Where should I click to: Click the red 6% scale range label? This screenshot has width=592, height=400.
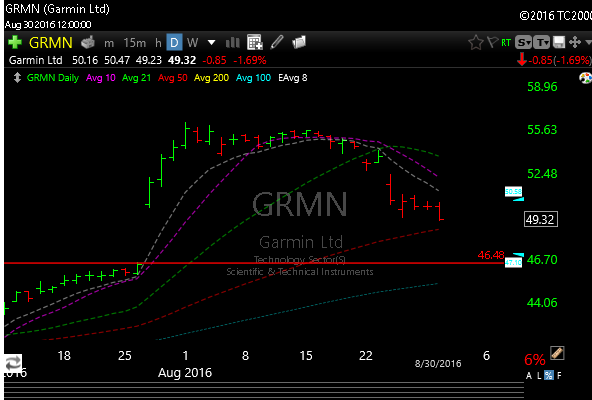point(535,360)
